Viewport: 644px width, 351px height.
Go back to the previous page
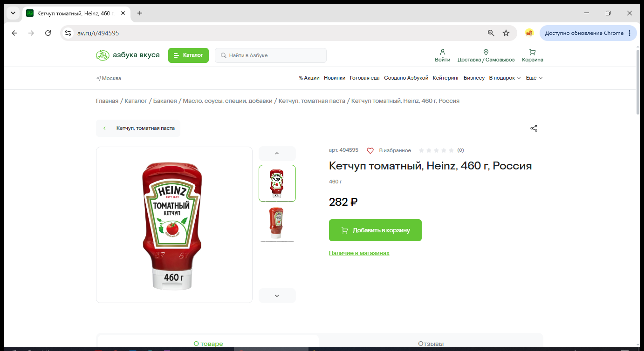[14, 33]
